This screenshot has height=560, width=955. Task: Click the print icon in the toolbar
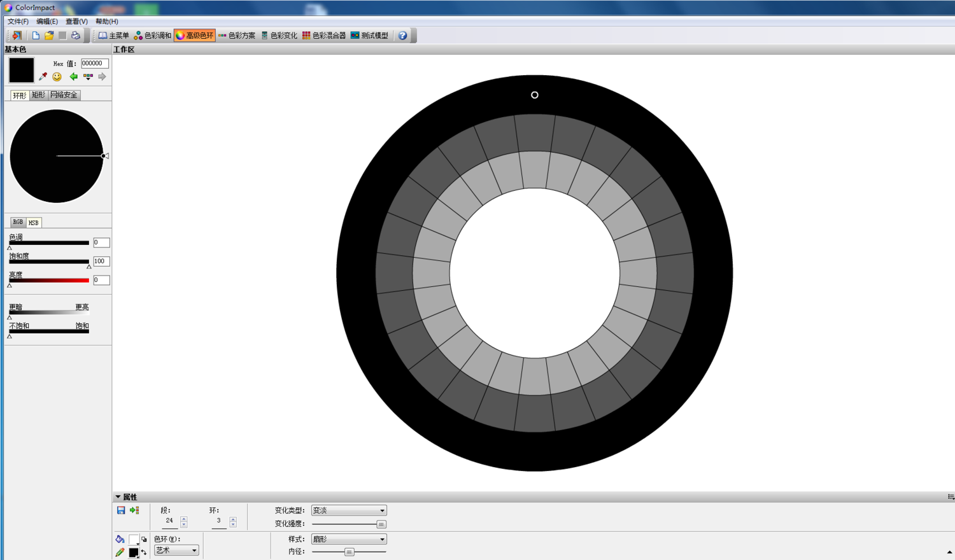[76, 36]
